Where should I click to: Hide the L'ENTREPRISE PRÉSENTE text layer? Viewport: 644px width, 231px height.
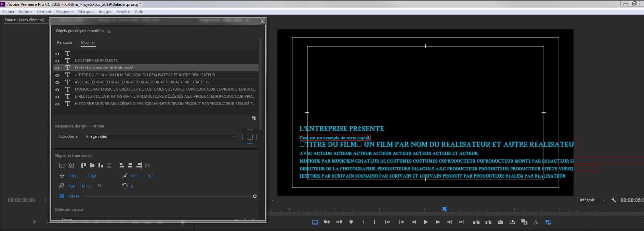click(57, 61)
